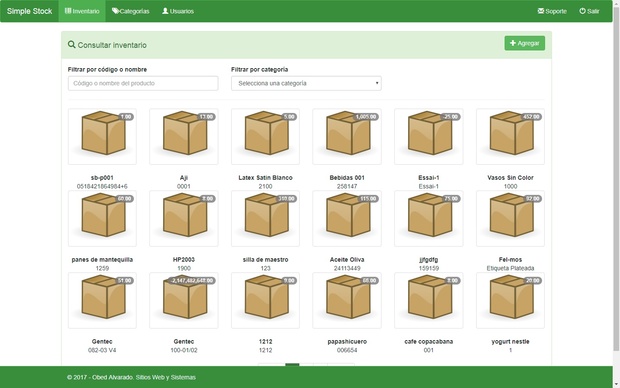Click product code 24113449
The width and height of the screenshot is (620, 388).
pyautogui.click(x=347, y=268)
